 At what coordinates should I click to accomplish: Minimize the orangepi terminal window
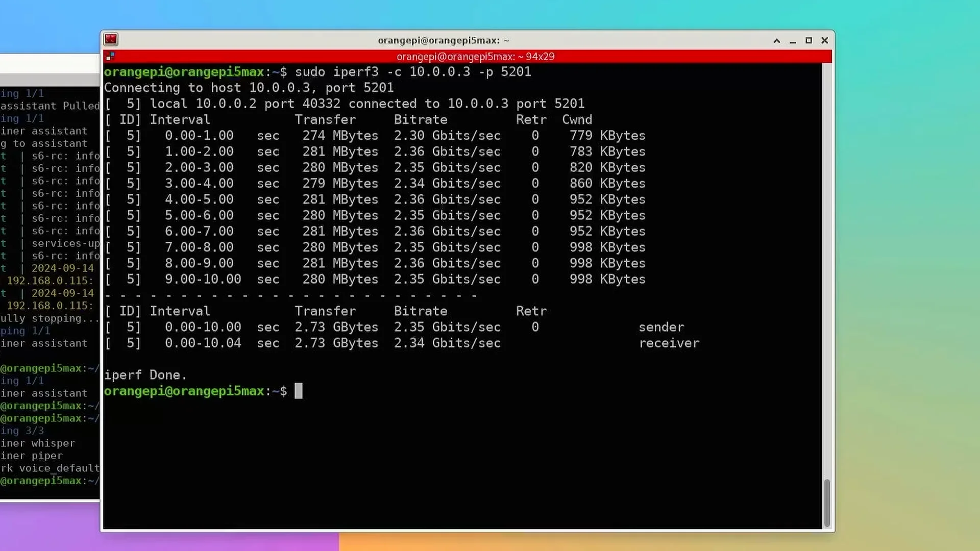(x=793, y=41)
